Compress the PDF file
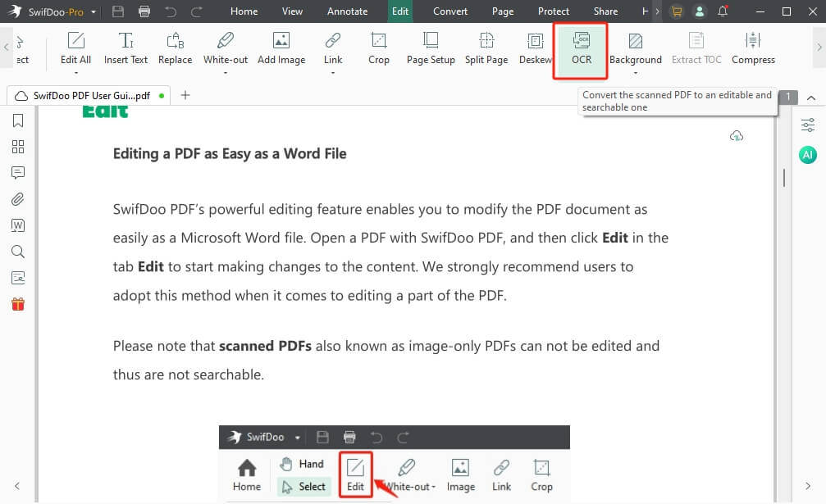 point(753,48)
